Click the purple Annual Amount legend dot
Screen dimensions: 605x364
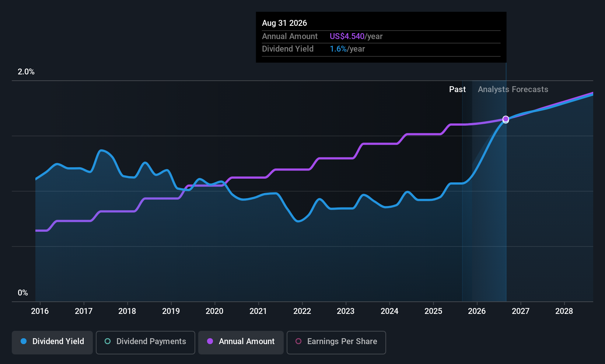[210, 341]
